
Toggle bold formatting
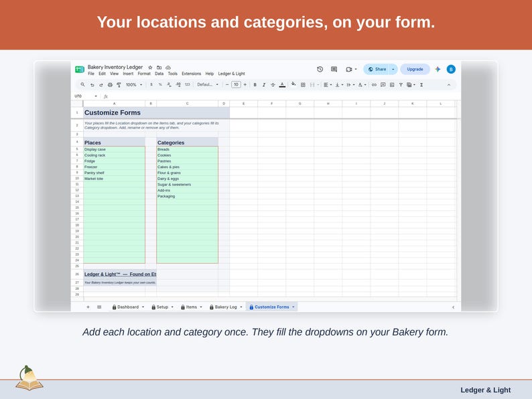point(255,85)
